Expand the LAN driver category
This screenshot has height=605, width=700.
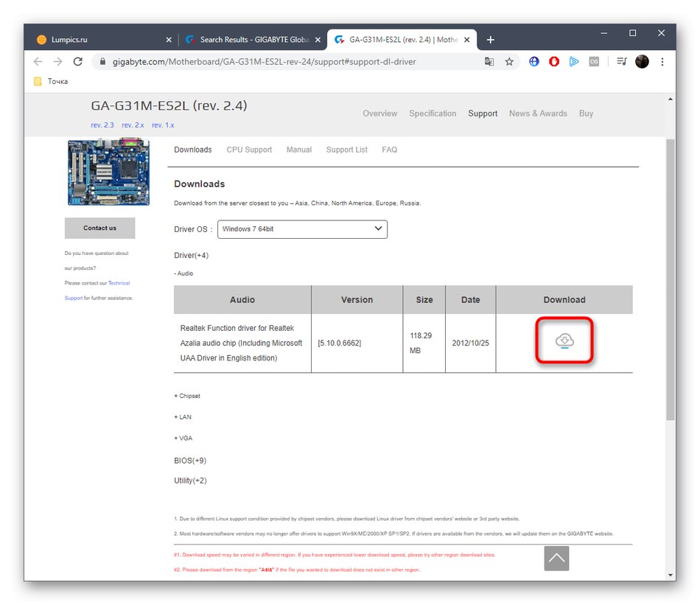(x=183, y=417)
